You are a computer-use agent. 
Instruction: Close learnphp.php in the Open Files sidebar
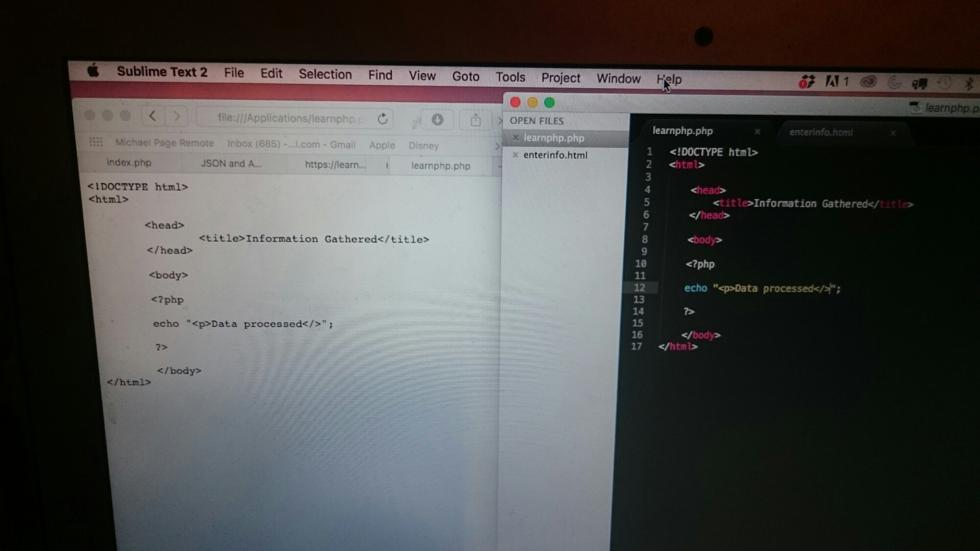(515, 138)
